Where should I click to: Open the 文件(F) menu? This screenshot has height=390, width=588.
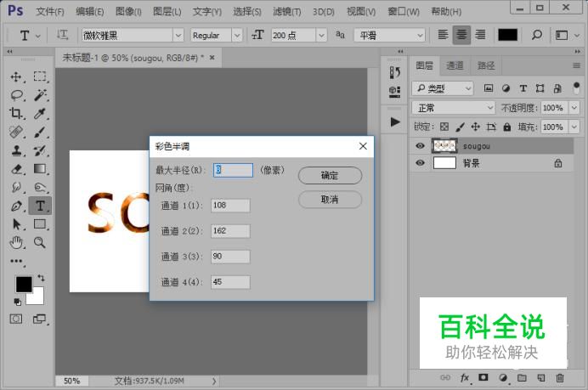pos(49,12)
